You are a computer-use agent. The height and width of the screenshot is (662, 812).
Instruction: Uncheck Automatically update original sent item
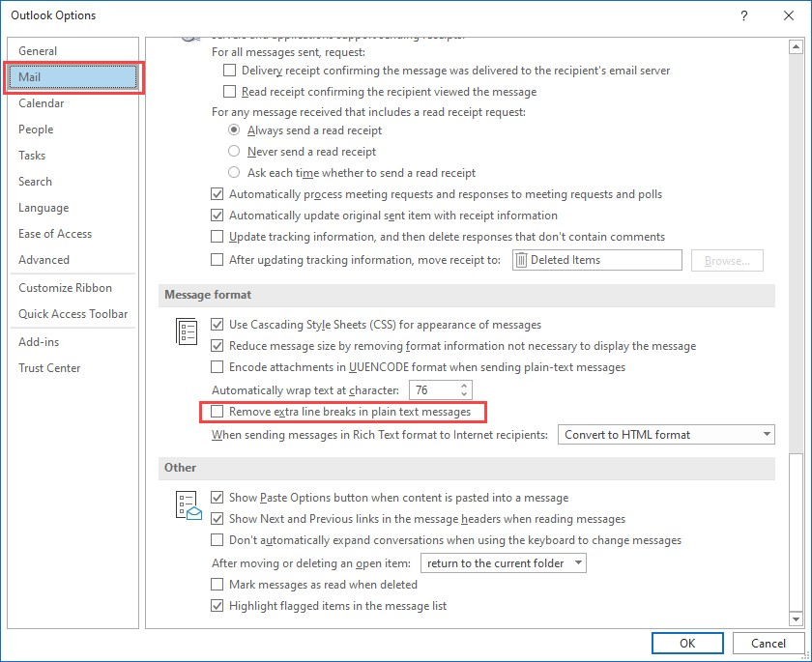tap(217, 216)
